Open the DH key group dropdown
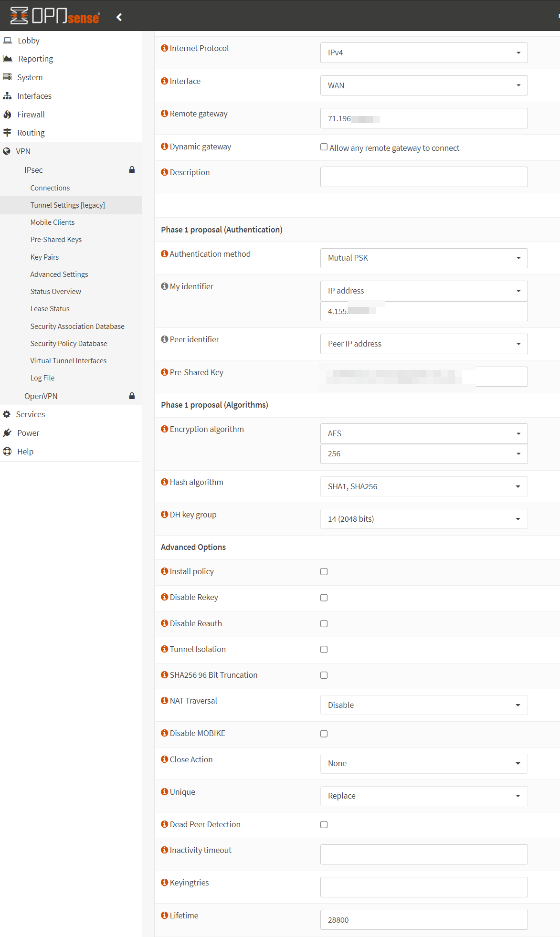Image resolution: width=560 pixels, height=937 pixels. [424, 519]
